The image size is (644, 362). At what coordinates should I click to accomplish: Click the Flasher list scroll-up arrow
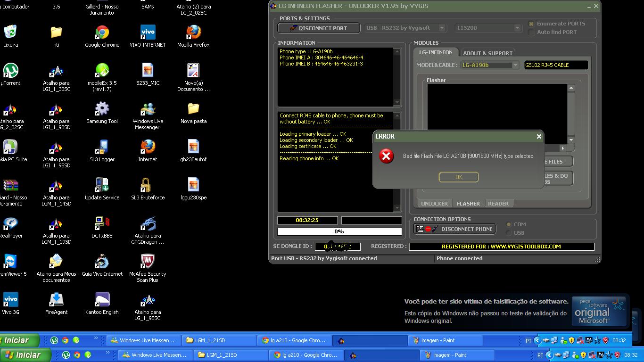point(571,88)
